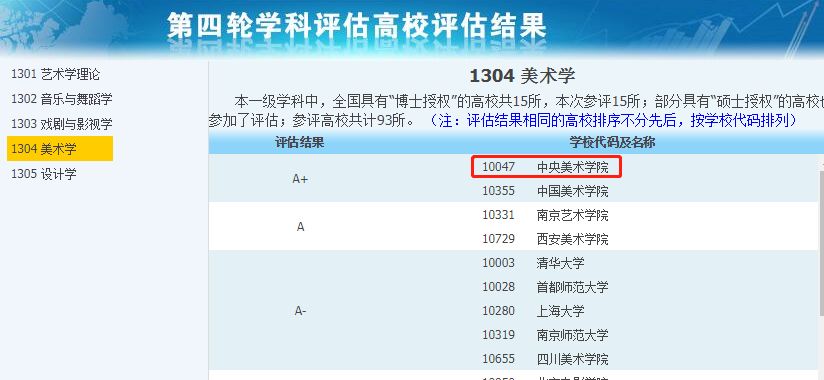Click the 评估结果 column header
Screen dimensions: 824x380
point(300,142)
